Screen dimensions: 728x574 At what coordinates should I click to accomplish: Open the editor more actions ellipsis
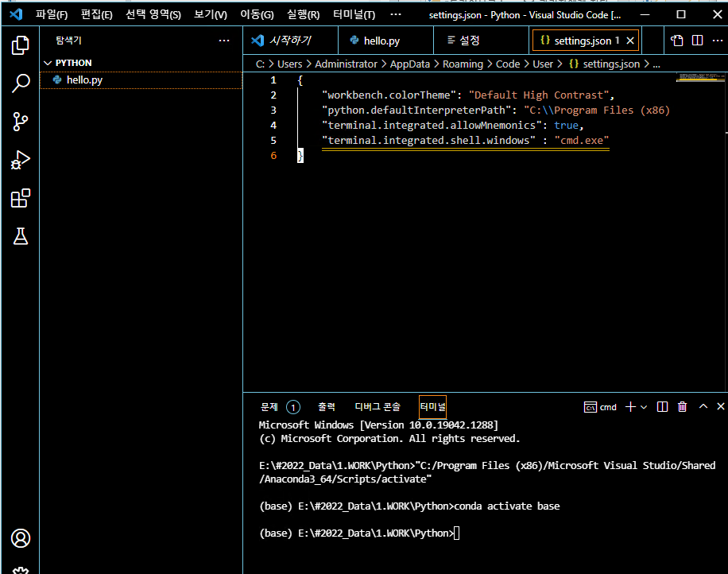pyautogui.click(x=718, y=41)
